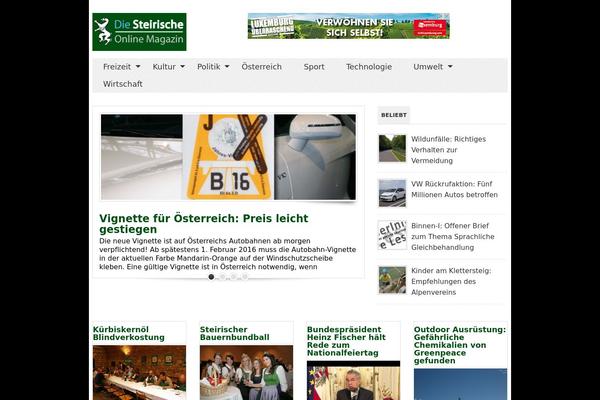The image size is (600, 400).
Task: Open the Klettersteig article thumbnail
Action: click(392, 280)
